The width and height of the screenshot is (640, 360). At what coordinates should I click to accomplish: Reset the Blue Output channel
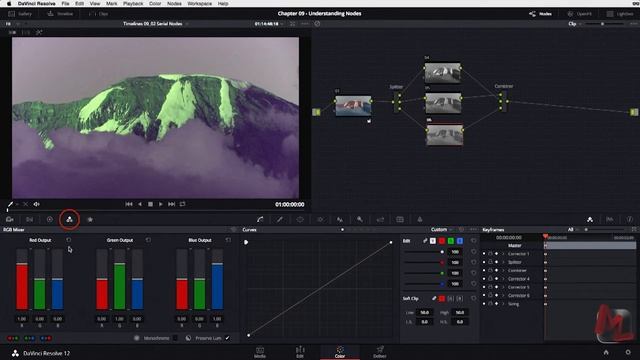(x=228, y=240)
